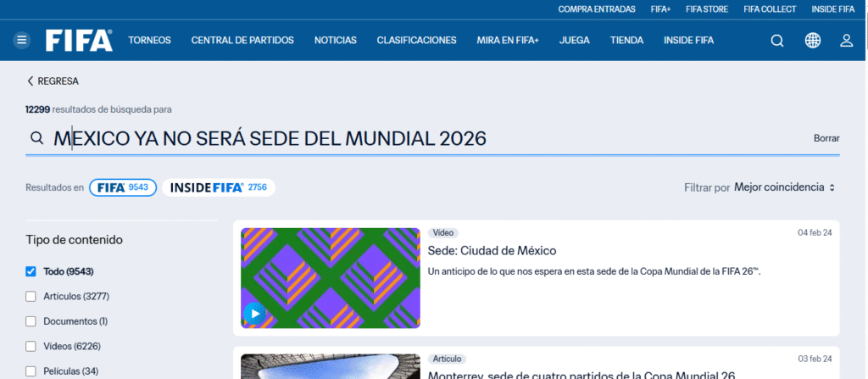Click inside the search query text field

click(424, 138)
